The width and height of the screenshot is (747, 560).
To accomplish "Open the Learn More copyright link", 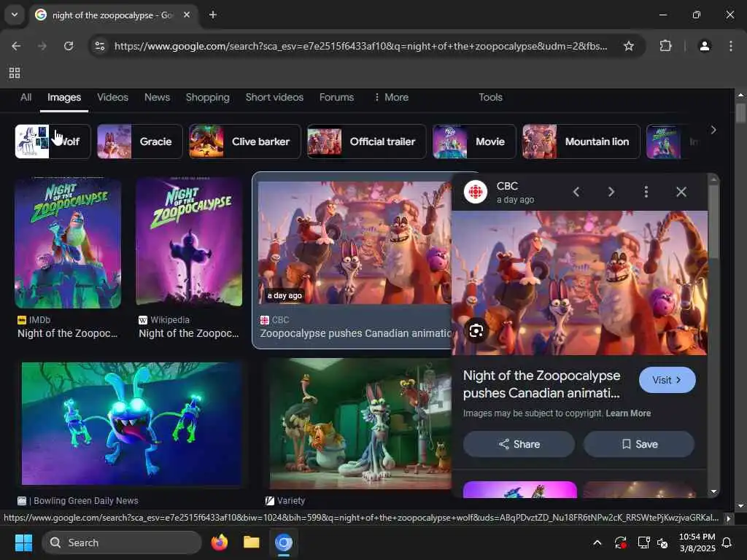I will point(628,413).
